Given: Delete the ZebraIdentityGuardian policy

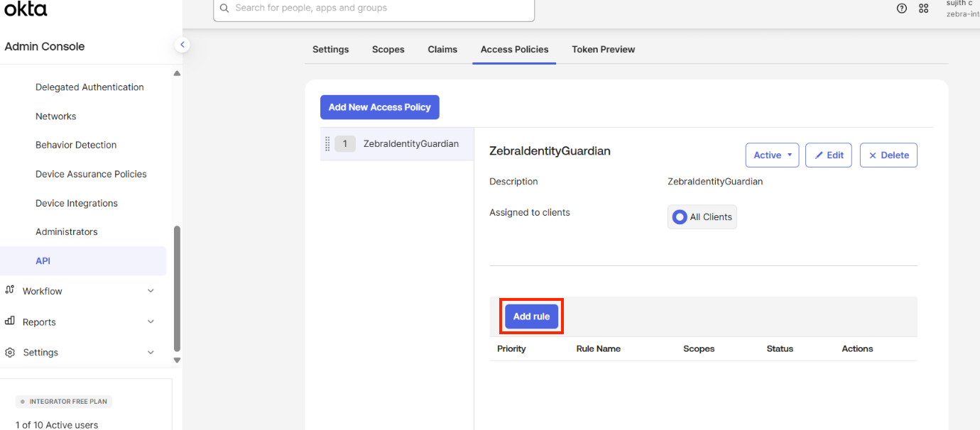Looking at the screenshot, I should [888, 155].
